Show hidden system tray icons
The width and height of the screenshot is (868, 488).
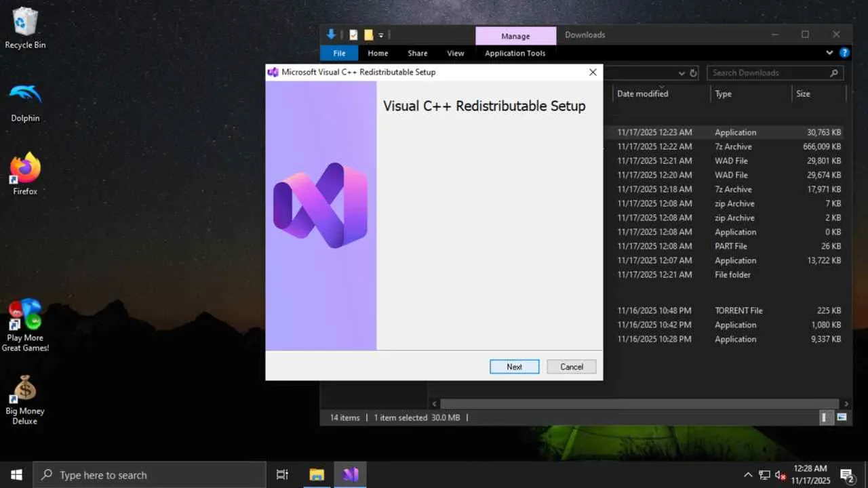point(748,474)
